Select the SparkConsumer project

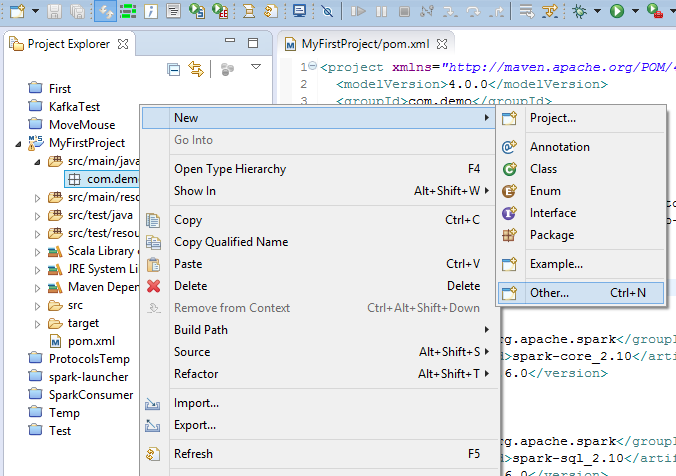(91, 395)
